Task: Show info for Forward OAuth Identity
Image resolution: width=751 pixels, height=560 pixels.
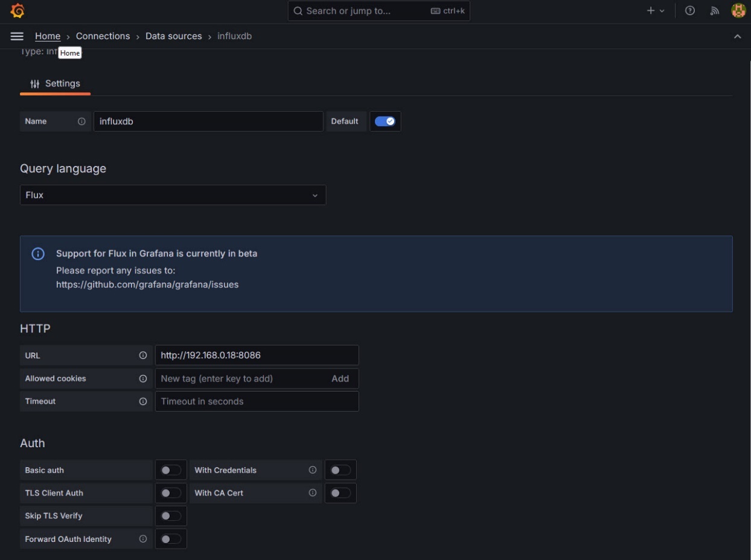Action: tap(144, 538)
